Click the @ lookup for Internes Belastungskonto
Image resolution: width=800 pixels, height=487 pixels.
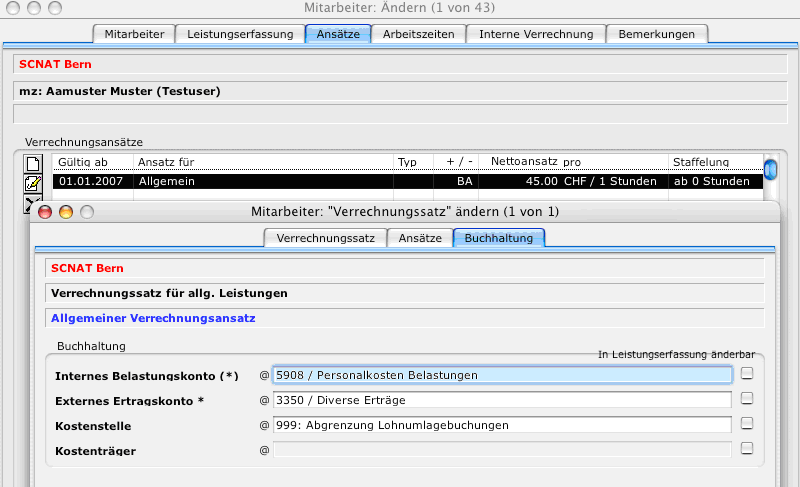pyautogui.click(x=265, y=375)
